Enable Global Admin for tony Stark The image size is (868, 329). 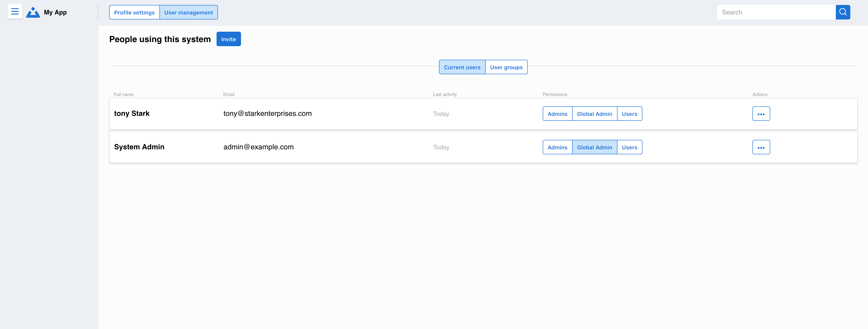[595, 114]
